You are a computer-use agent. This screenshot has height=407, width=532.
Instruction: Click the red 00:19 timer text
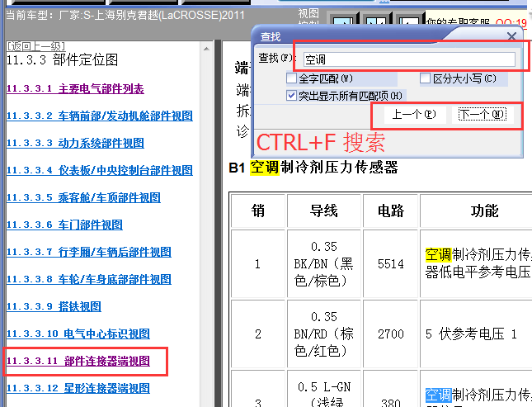[511, 22]
